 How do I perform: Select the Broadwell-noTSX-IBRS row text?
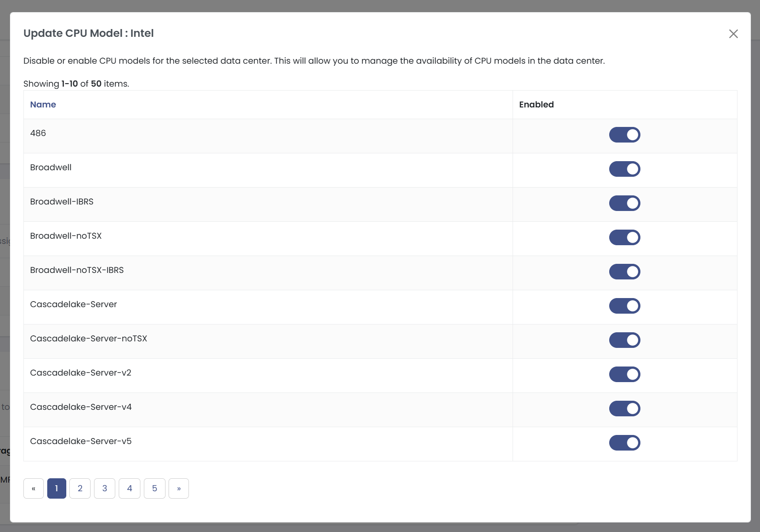coord(77,270)
